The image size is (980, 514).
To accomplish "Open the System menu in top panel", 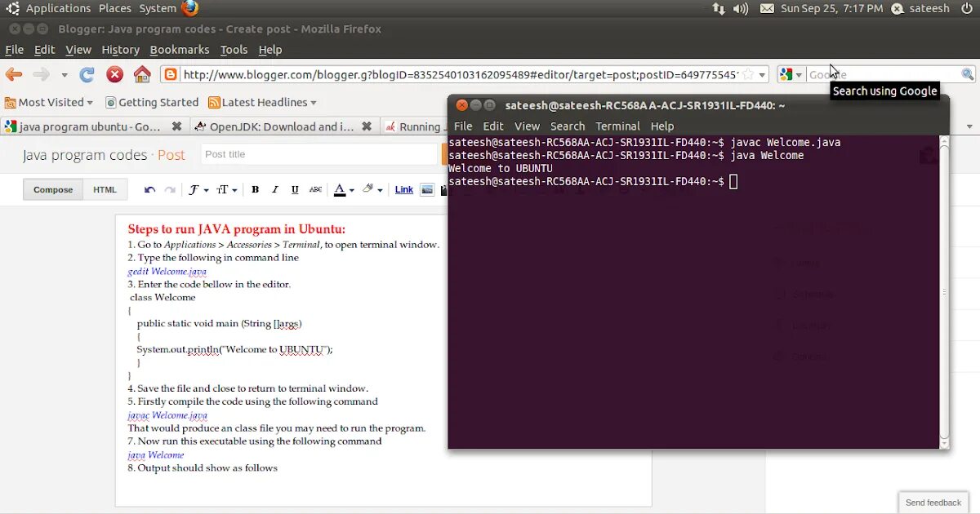I will coord(158,8).
